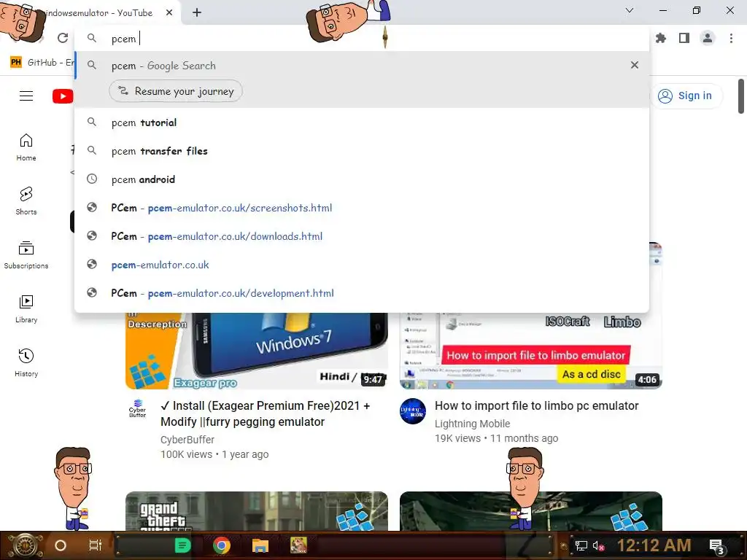Open the Windows 7 Exagear video thumbnail

[x=256, y=351]
